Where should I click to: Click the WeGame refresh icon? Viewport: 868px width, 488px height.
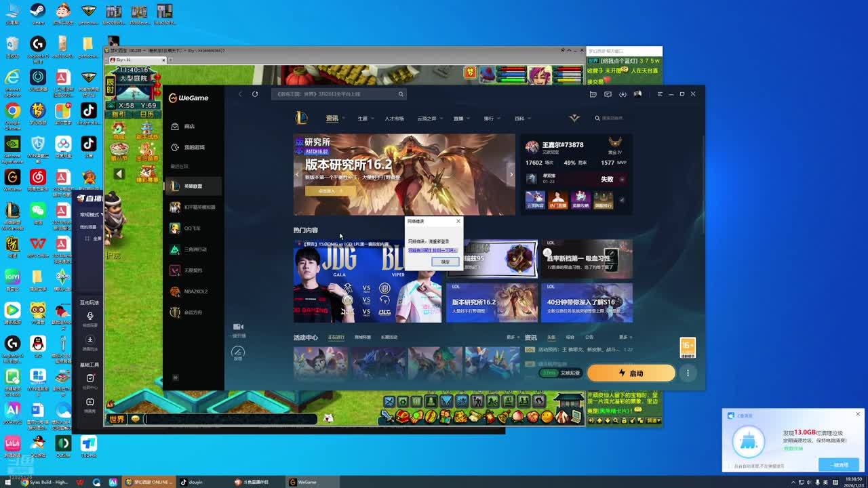[x=255, y=94]
